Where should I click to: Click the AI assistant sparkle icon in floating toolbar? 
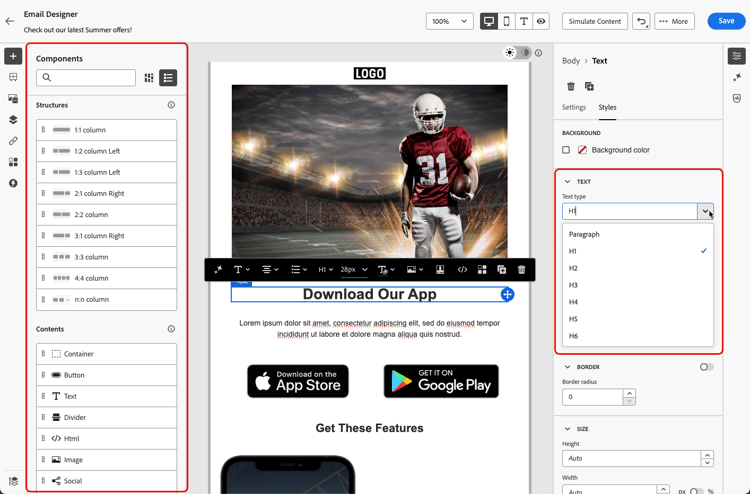(x=219, y=270)
